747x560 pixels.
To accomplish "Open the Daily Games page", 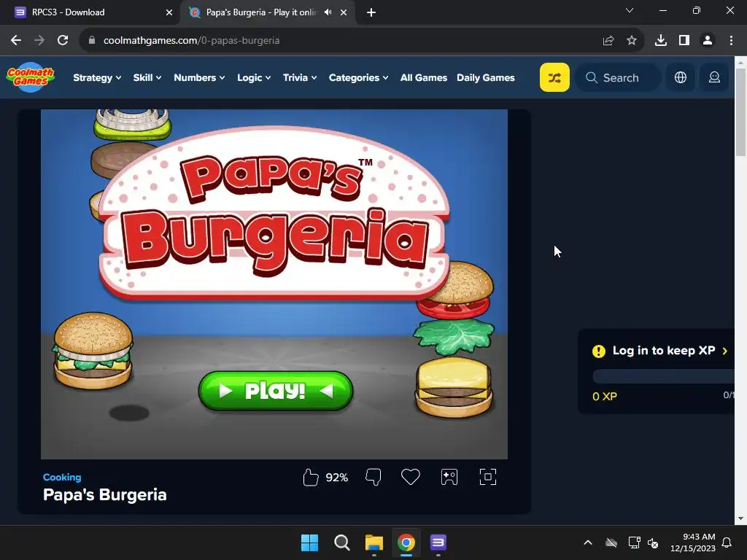I will (485, 77).
